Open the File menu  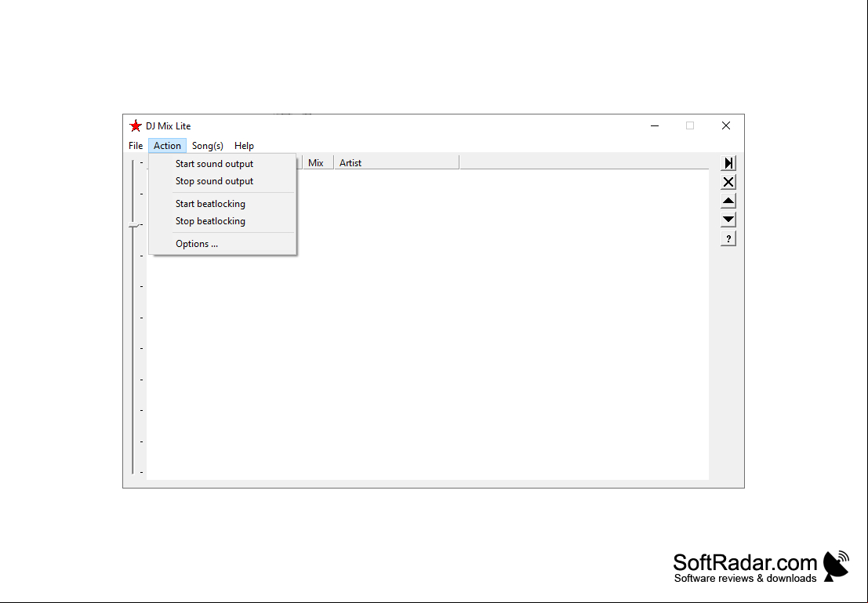coord(136,146)
